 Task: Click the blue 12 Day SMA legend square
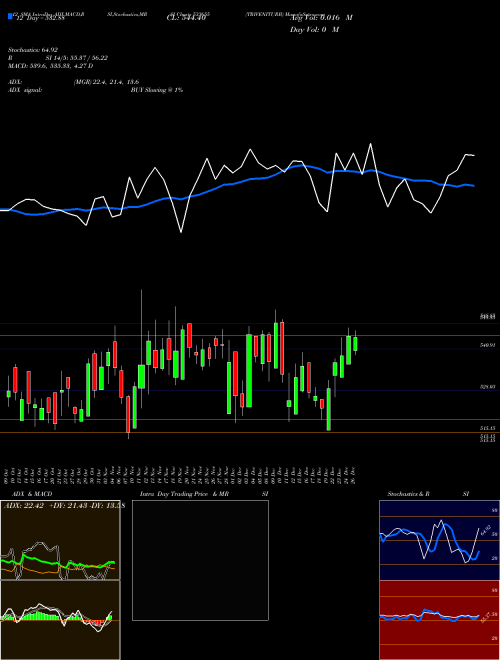pyautogui.click(x=10, y=16)
